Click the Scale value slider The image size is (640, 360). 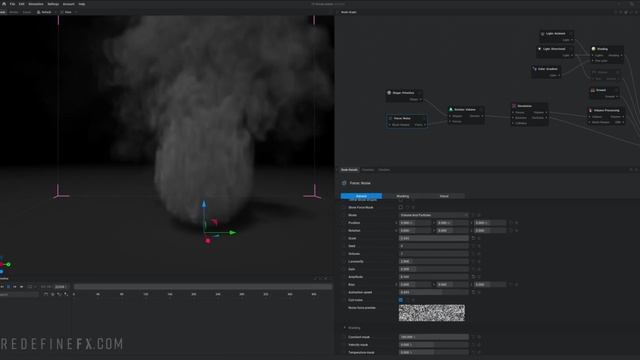coord(433,238)
